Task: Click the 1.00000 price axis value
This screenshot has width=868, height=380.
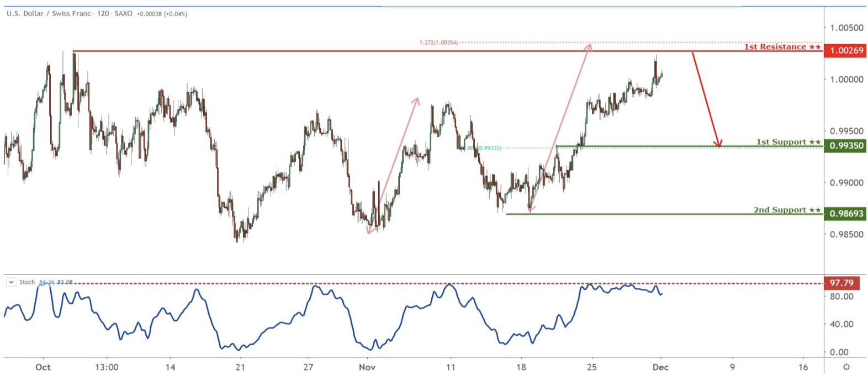Action: (x=846, y=80)
